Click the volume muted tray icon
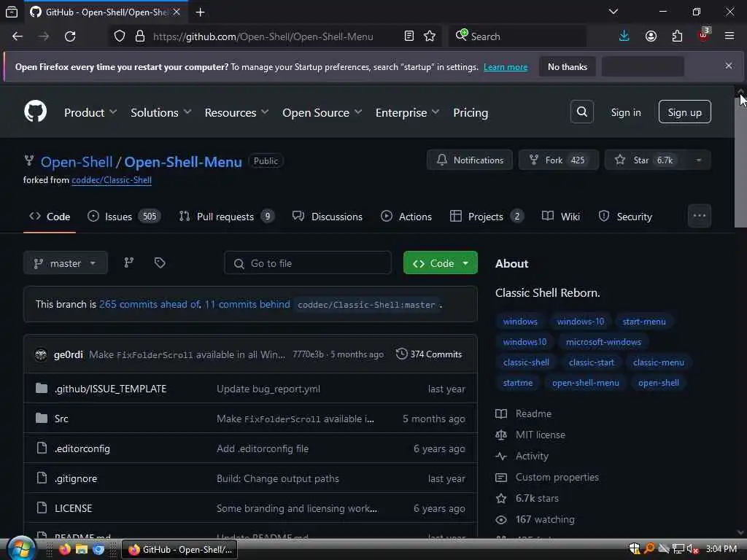This screenshot has height=560, width=747. pos(693,549)
